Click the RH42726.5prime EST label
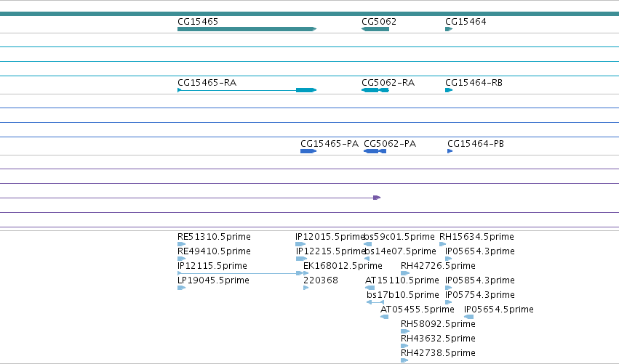This screenshot has width=619, height=364. coord(438,266)
